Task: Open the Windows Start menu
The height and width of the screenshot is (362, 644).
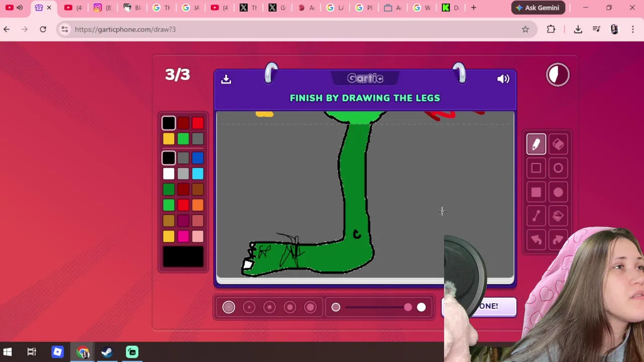Action: tap(7, 352)
